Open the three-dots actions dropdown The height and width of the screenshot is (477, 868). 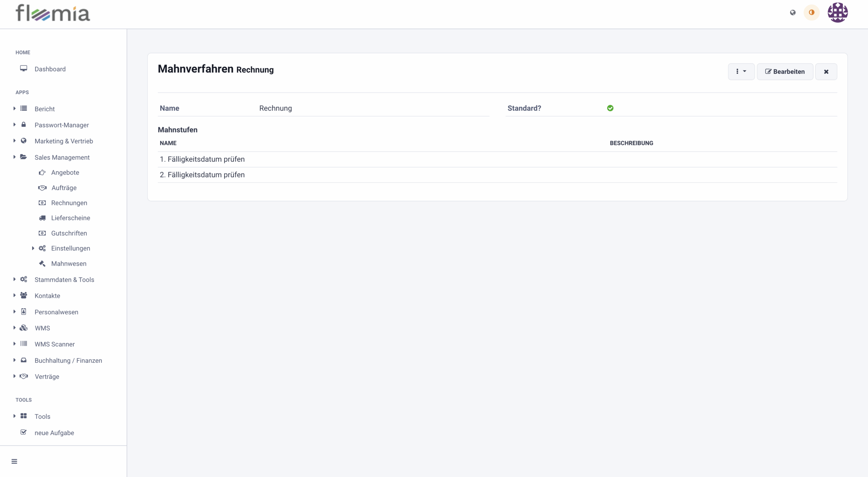point(741,71)
